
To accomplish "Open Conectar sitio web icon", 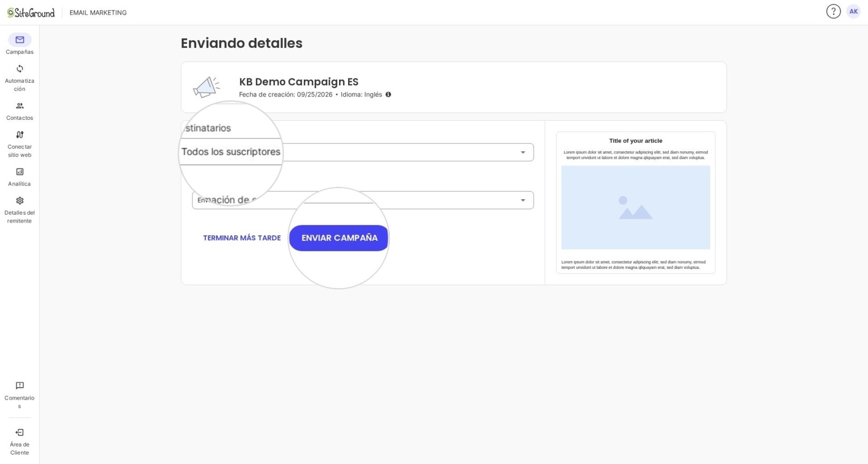I will [x=20, y=134].
